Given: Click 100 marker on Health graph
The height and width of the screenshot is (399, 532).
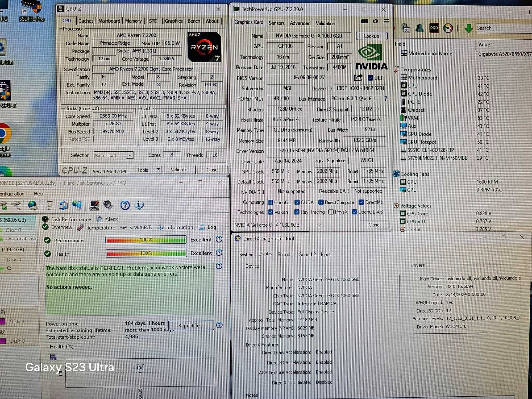Looking at the screenshot, I should coord(140,368).
